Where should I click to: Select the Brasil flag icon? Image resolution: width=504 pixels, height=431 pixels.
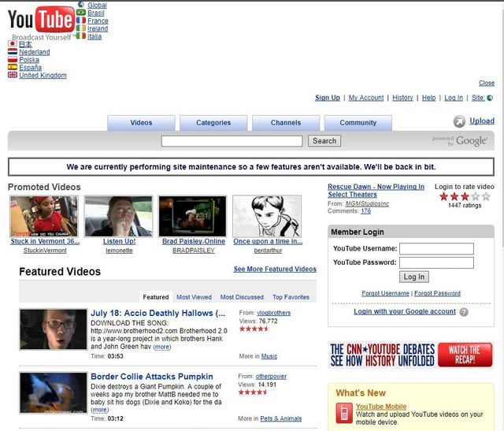81,13
